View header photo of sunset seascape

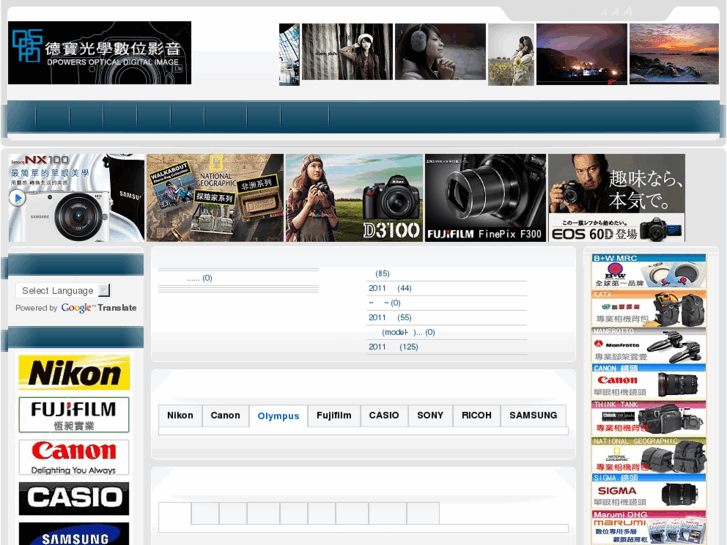tap(674, 54)
